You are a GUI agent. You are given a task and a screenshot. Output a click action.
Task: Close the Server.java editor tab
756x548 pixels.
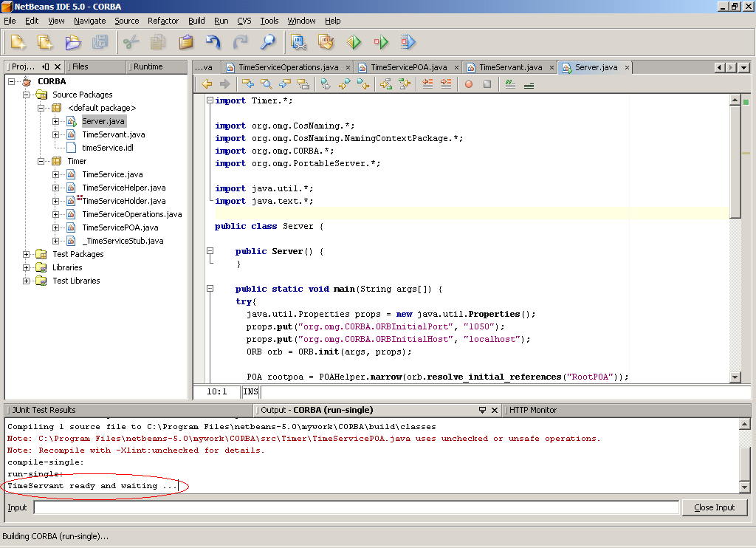pos(627,67)
